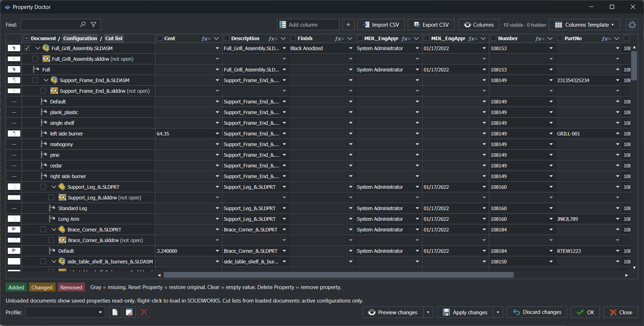The image size is (644, 326).
Task: Click the red delete profile icon
Action: pyautogui.click(x=144, y=312)
